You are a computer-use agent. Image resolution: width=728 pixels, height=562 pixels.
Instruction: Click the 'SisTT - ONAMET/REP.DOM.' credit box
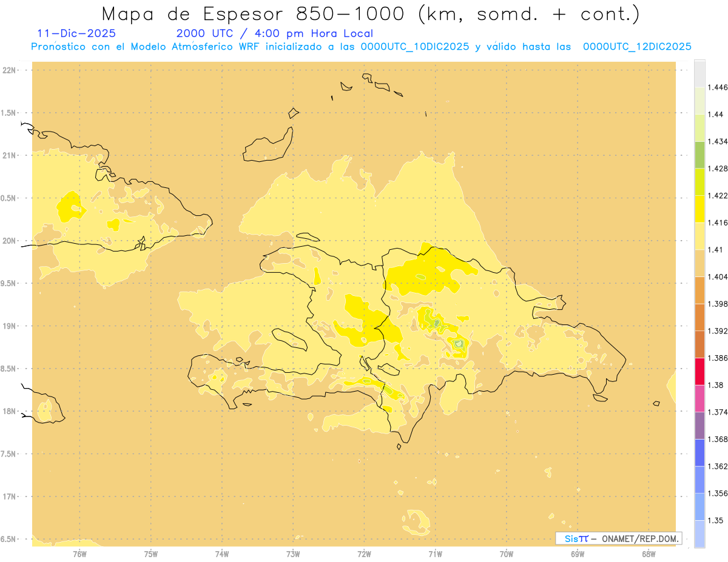618,538
